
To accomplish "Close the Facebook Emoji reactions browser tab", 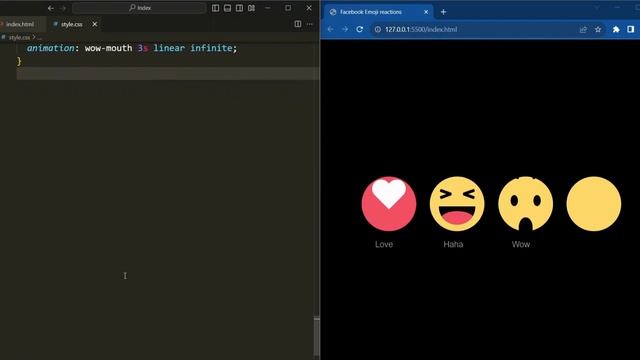I will [426, 12].
